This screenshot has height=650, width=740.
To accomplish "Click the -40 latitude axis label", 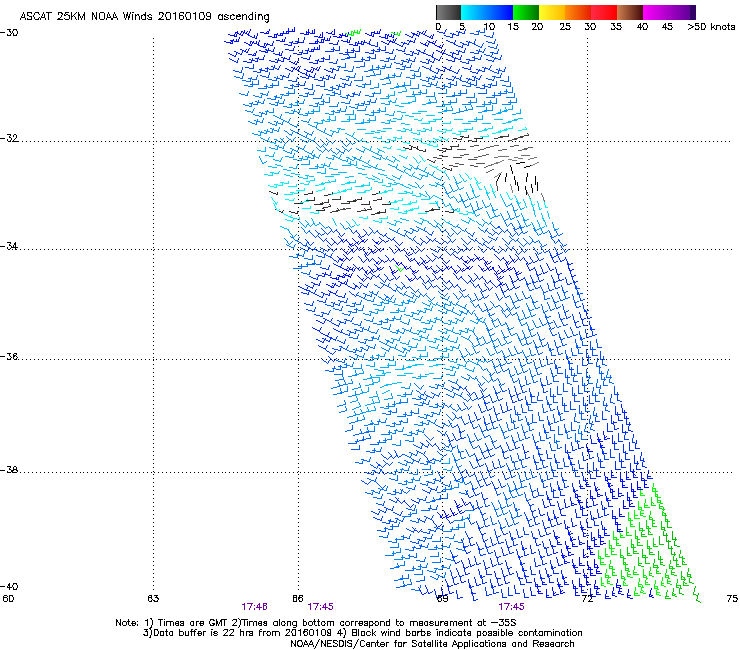I will 9,586.
